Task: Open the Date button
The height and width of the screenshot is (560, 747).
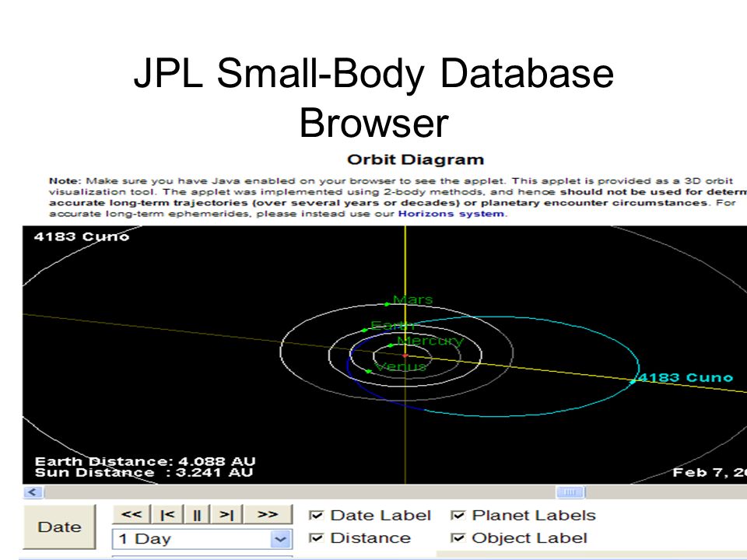Action: click(60, 527)
